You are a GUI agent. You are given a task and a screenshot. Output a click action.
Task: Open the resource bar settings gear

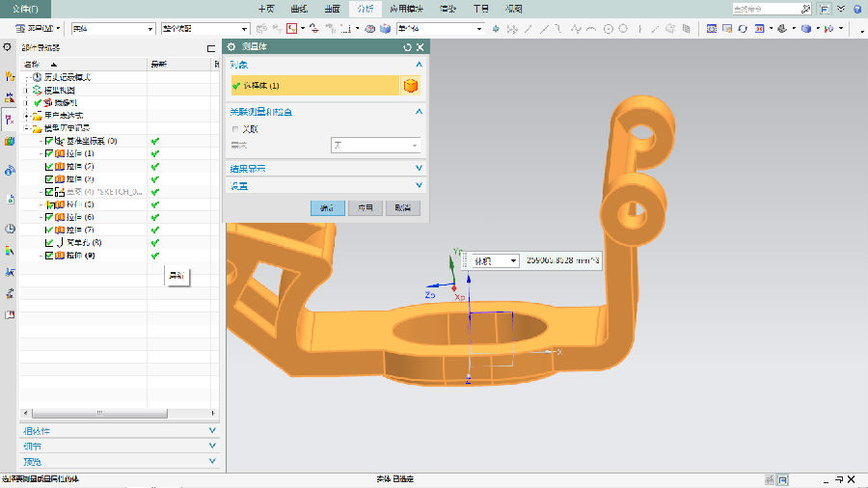(x=9, y=47)
